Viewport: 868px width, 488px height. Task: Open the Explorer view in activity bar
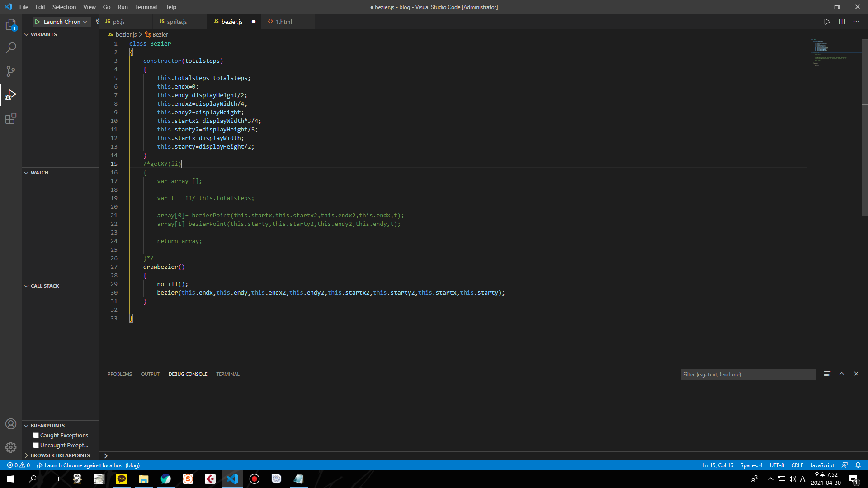click(x=11, y=25)
